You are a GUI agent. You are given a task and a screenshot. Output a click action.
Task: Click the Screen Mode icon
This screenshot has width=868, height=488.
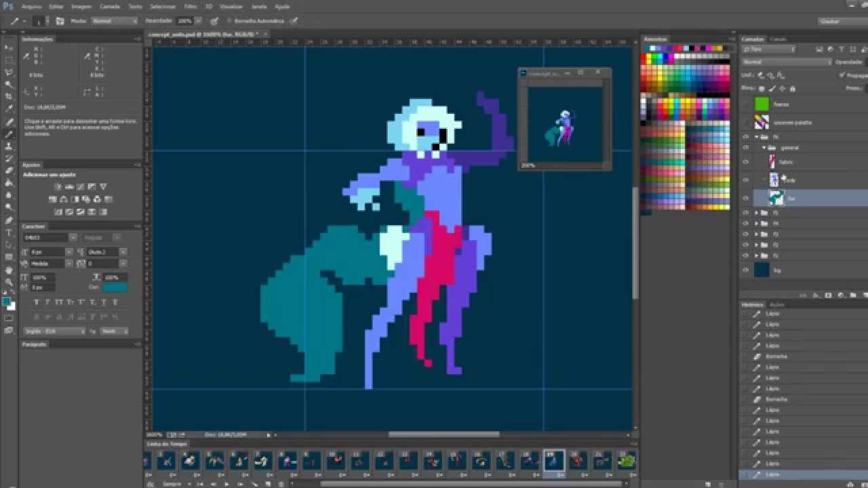[9, 330]
